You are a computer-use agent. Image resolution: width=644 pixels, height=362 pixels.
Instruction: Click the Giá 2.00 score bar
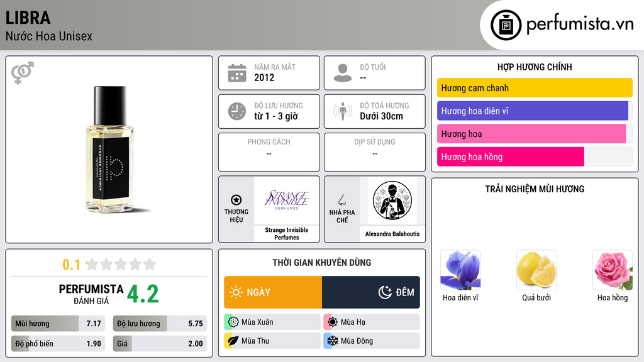160,344
